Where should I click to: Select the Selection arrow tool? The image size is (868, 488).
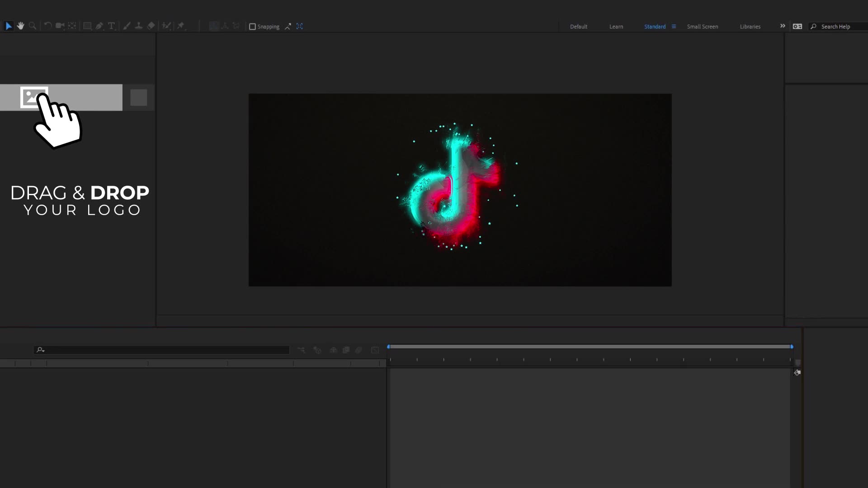9,26
